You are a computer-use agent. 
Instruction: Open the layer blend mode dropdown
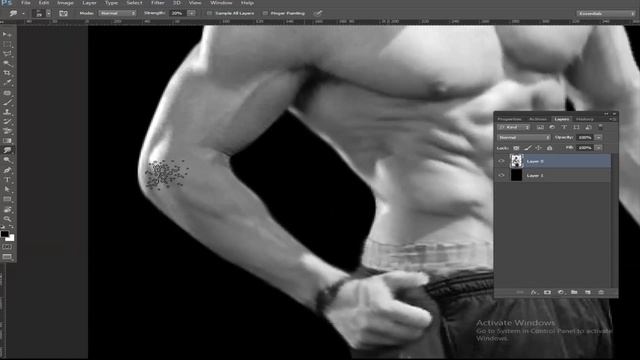[x=524, y=138]
